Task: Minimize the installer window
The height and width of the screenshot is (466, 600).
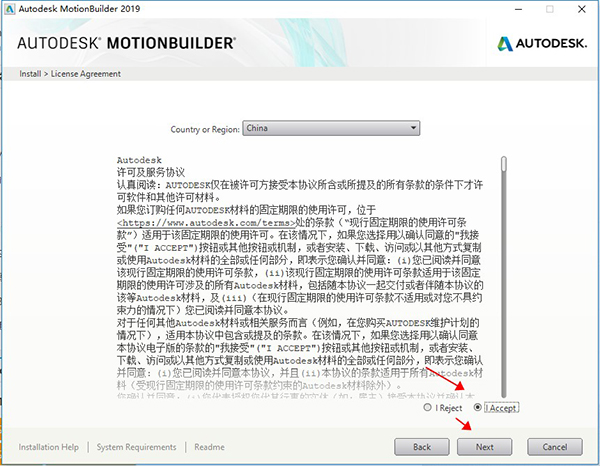Action: click(x=518, y=9)
